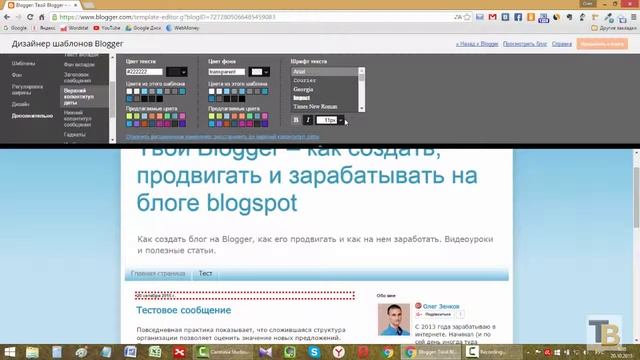Image resolution: width=640 pixels, height=360 pixels.
Task: Open the Тест tab in blog preview
Action: click(x=205, y=273)
